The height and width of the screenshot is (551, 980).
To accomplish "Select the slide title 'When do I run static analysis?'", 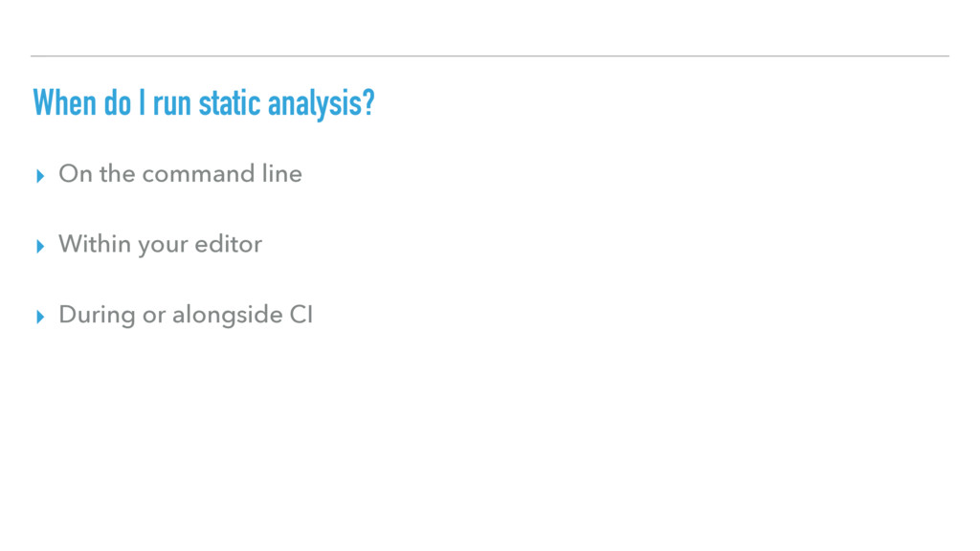I will pyautogui.click(x=204, y=103).
